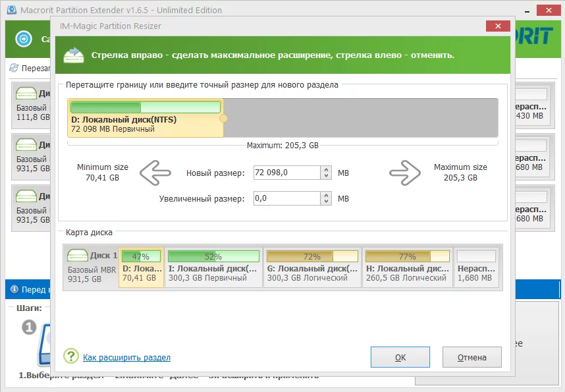
Task: Click the "Базовый MBR 931,5 GB" disk info text
Action: [x=92, y=275]
